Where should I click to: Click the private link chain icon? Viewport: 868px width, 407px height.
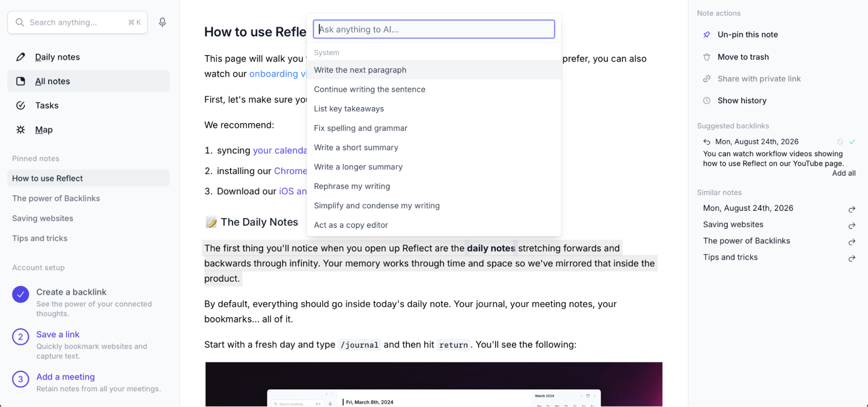[707, 79]
